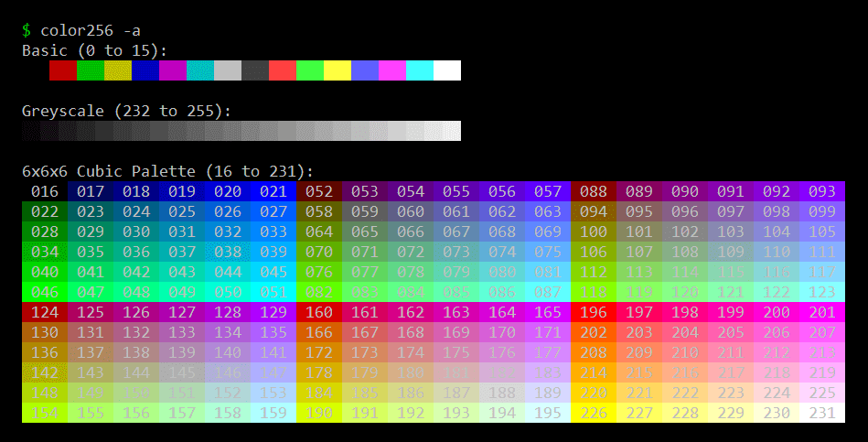Select the bright cyan Basic swatch
Image resolution: width=868 pixels, height=442 pixels.
[420, 70]
